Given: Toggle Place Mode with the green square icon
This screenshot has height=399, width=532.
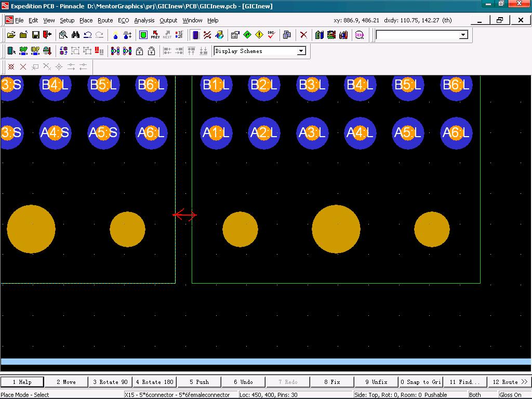Looking at the screenshot, I should coord(143,35).
